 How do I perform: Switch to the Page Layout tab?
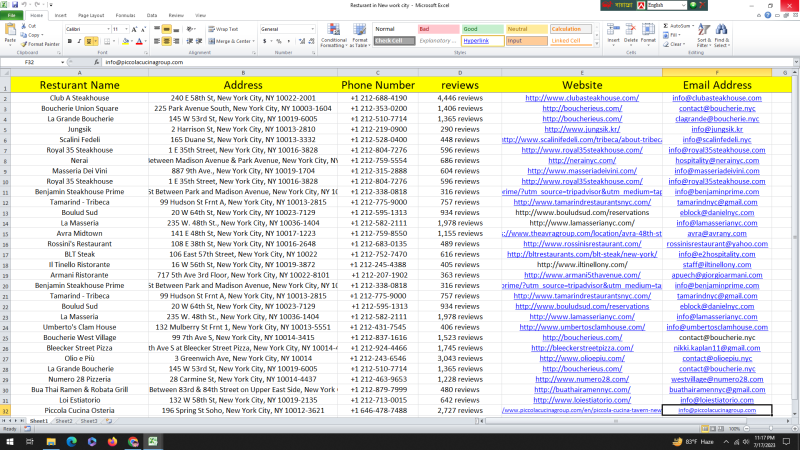[91, 16]
